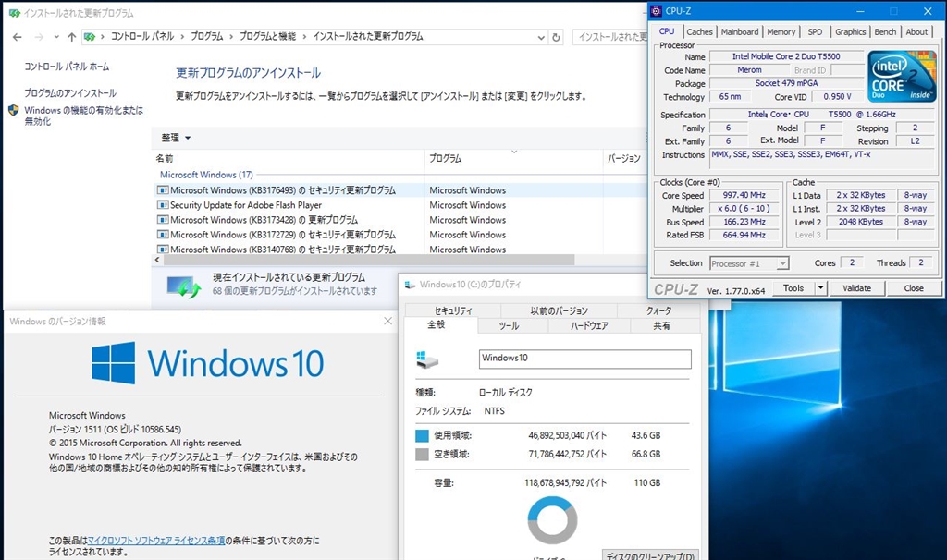Switch to Mainboard tab in CPU-Z
Screen dimensions: 947x560
(739, 32)
